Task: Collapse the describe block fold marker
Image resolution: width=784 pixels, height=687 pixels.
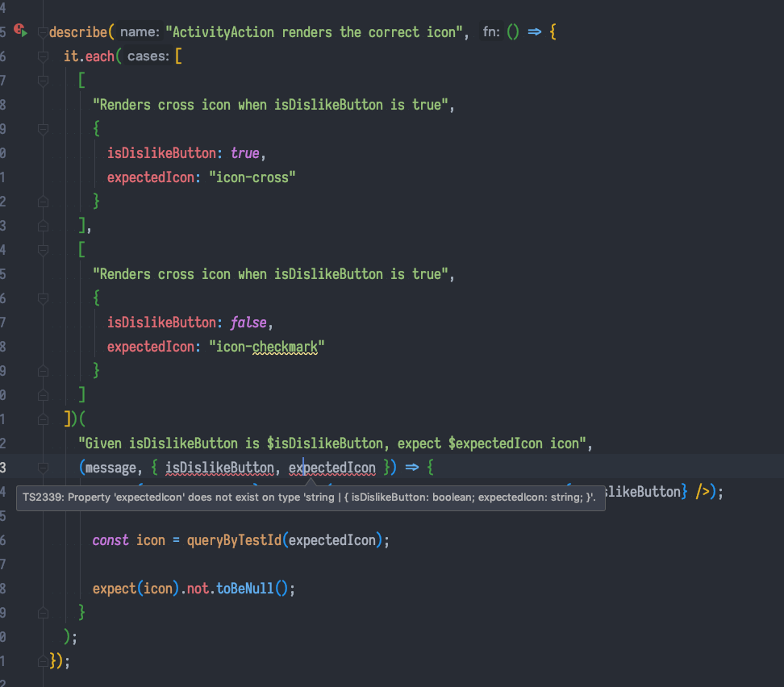Action: pyautogui.click(x=43, y=32)
